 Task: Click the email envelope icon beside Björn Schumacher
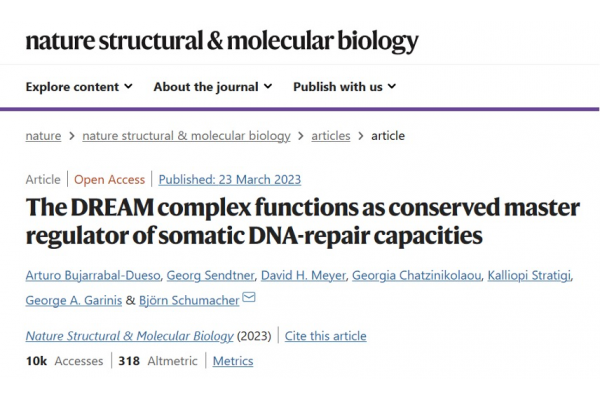tap(249, 297)
